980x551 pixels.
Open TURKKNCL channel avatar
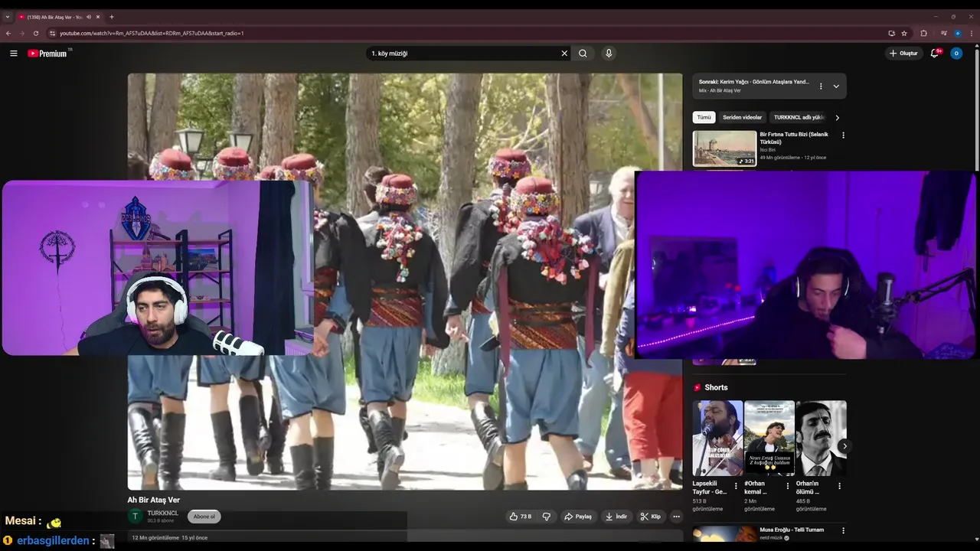tap(136, 517)
